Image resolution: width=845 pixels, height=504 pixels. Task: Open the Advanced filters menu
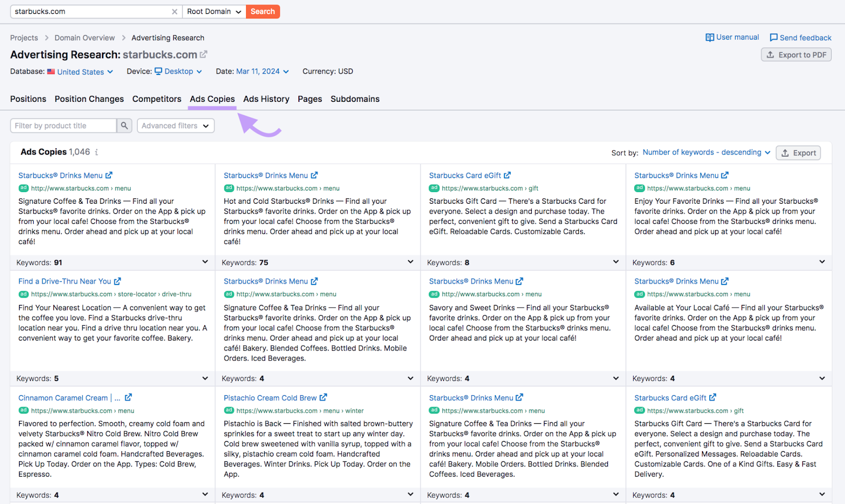coord(175,126)
